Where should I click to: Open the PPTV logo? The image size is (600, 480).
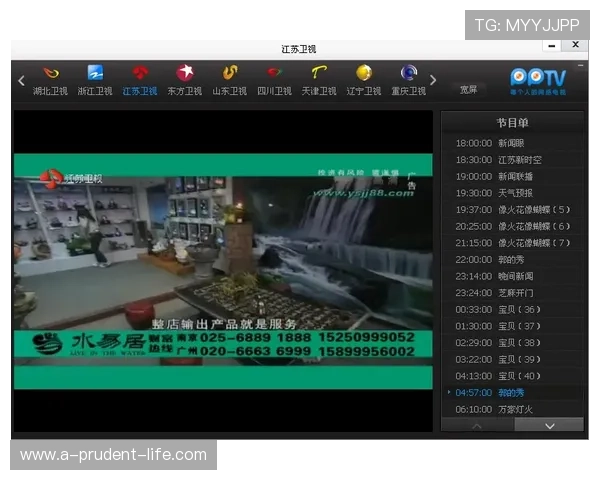point(538,82)
